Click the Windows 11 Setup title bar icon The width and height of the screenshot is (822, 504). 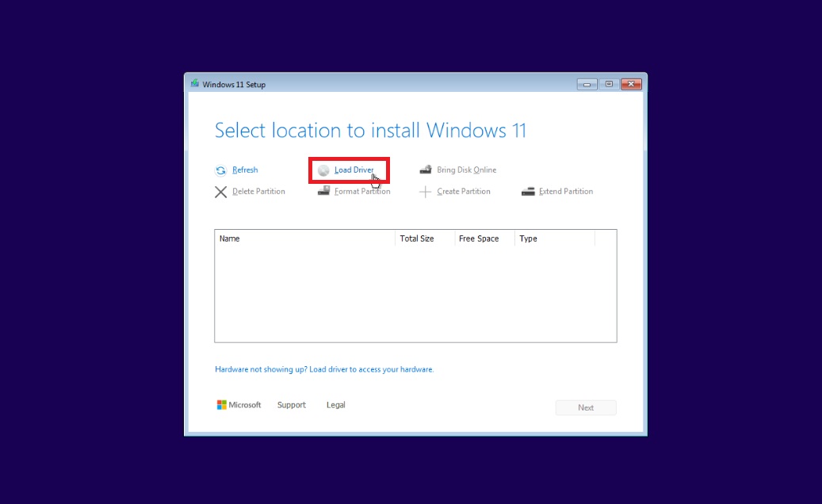[195, 84]
